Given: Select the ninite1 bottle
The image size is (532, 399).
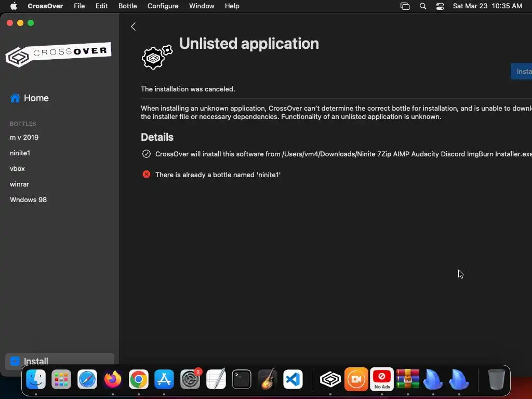Looking at the screenshot, I should 20,153.
